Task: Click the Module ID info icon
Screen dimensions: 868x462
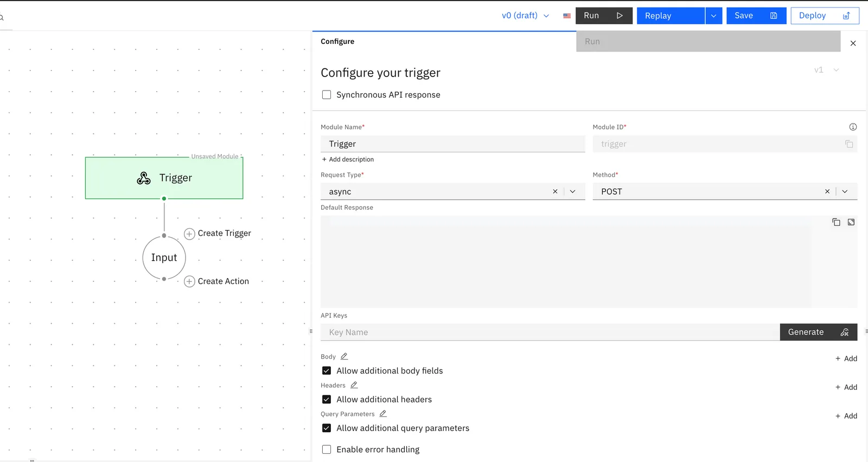Action: (x=853, y=127)
